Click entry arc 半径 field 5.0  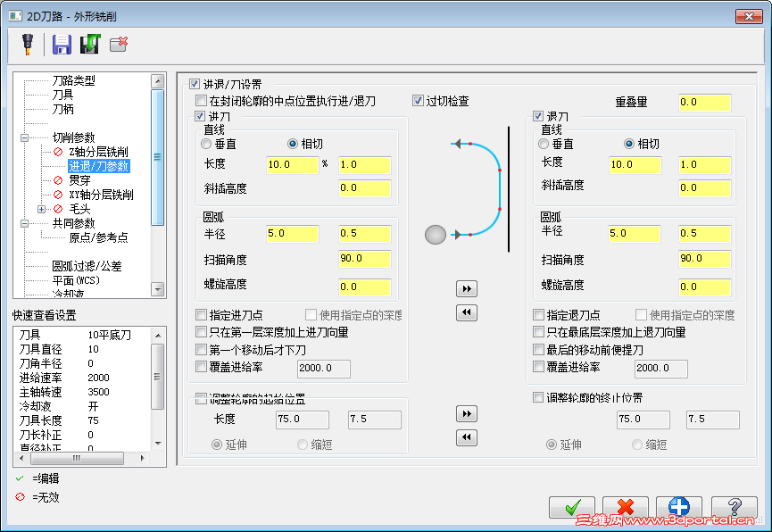293,234
